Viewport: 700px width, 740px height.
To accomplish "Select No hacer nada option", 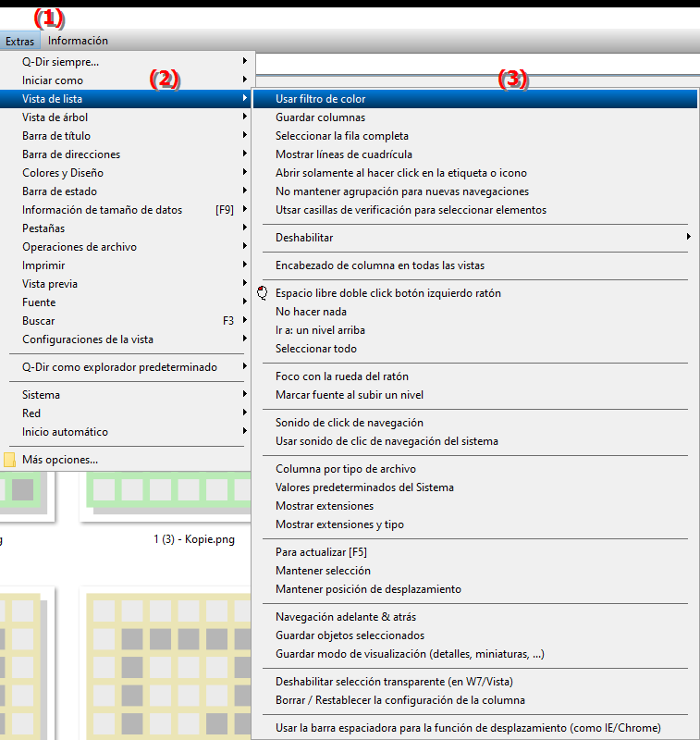I will [x=475, y=312].
